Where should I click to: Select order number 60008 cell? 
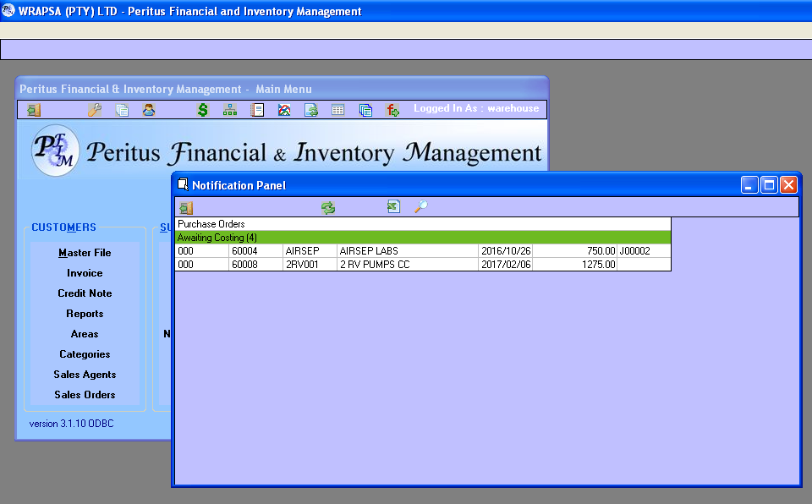[255, 264]
